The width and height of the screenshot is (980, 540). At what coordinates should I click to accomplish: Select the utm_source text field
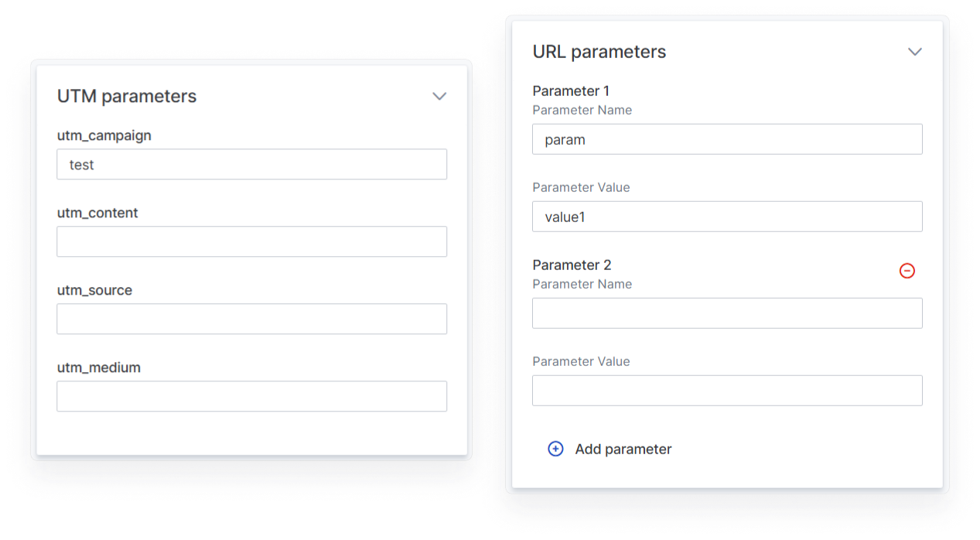[251, 319]
